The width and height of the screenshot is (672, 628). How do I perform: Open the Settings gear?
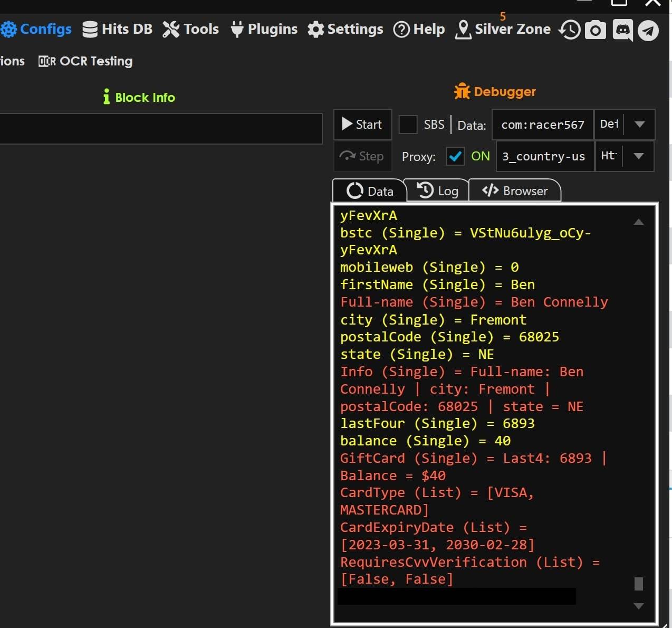point(345,29)
